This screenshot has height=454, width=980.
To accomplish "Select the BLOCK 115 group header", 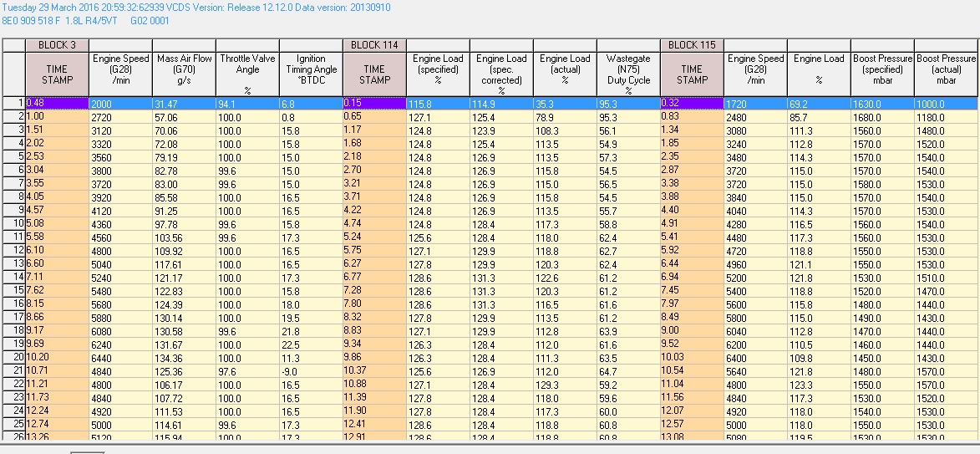I will point(692,45).
